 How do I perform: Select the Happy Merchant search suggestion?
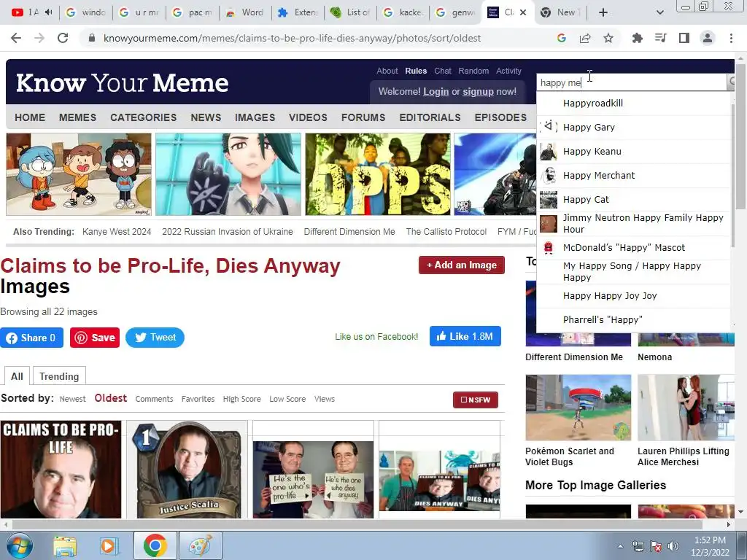(x=634, y=175)
